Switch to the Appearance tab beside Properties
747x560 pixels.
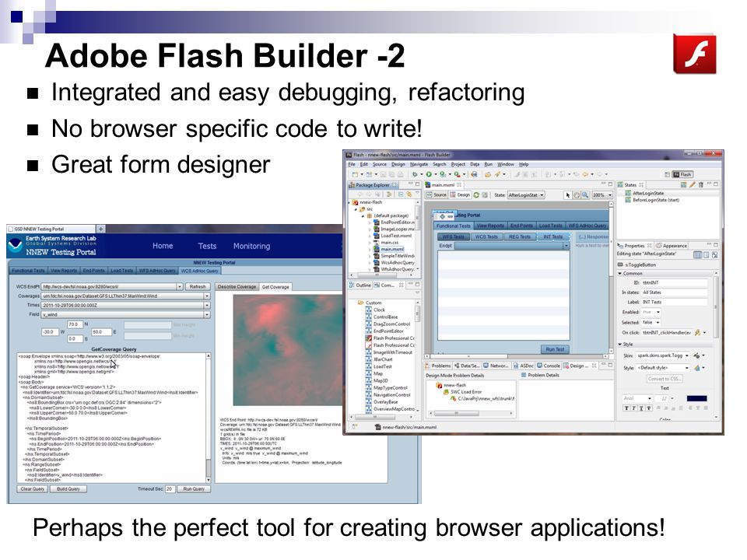672,246
